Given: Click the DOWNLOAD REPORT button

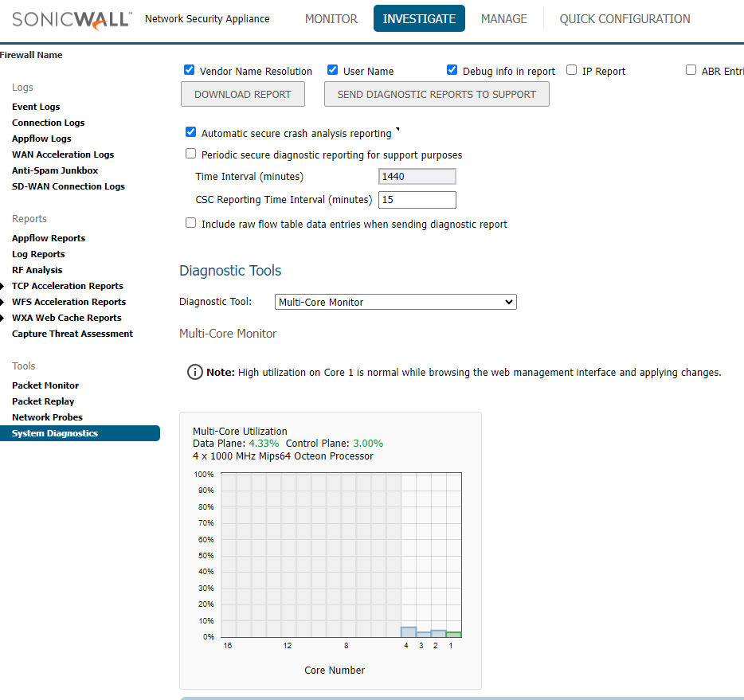Looking at the screenshot, I should coord(242,95).
